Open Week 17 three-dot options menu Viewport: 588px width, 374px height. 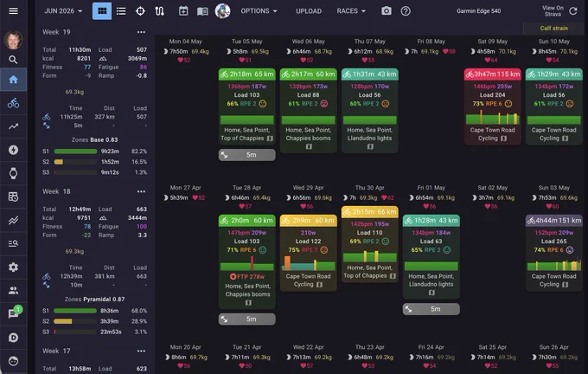point(141,351)
